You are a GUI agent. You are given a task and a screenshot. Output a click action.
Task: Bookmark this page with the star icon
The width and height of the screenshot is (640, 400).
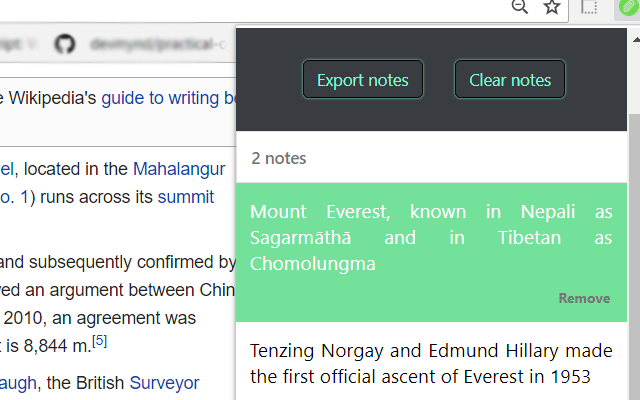point(552,7)
